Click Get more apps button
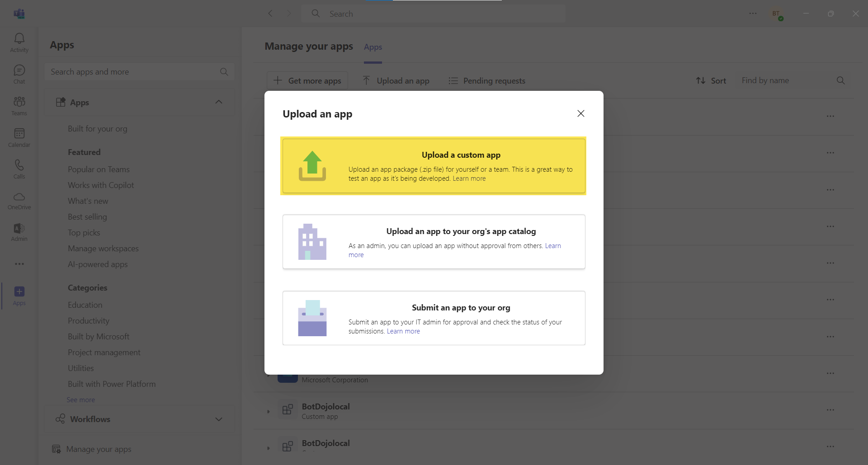Viewport: 868px width, 465px height. 307,80
